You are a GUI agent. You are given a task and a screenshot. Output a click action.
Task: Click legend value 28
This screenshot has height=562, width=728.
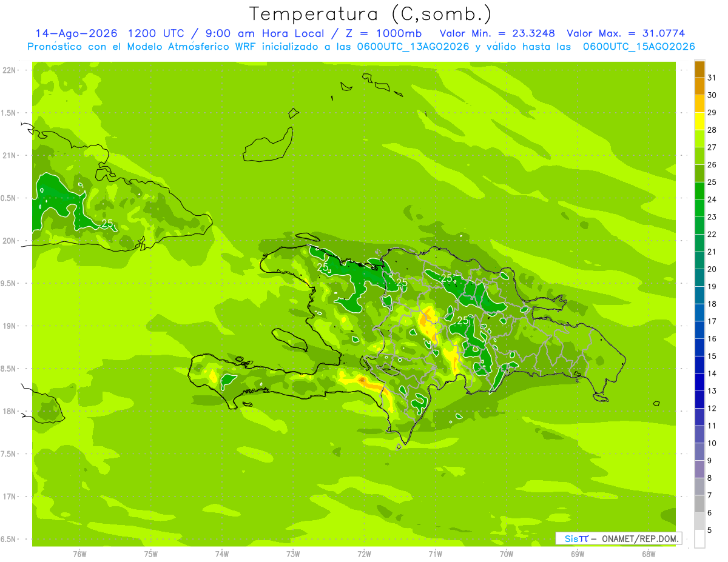[x=712, y=130]
